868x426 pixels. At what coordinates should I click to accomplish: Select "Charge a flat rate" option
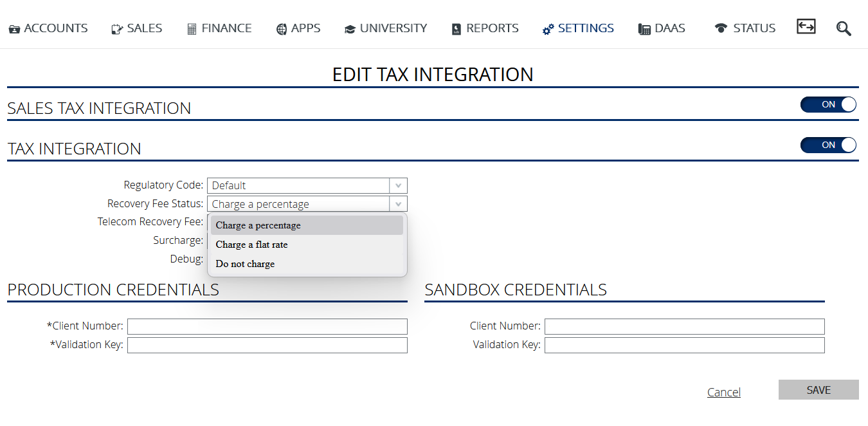[x=252, y=245]
